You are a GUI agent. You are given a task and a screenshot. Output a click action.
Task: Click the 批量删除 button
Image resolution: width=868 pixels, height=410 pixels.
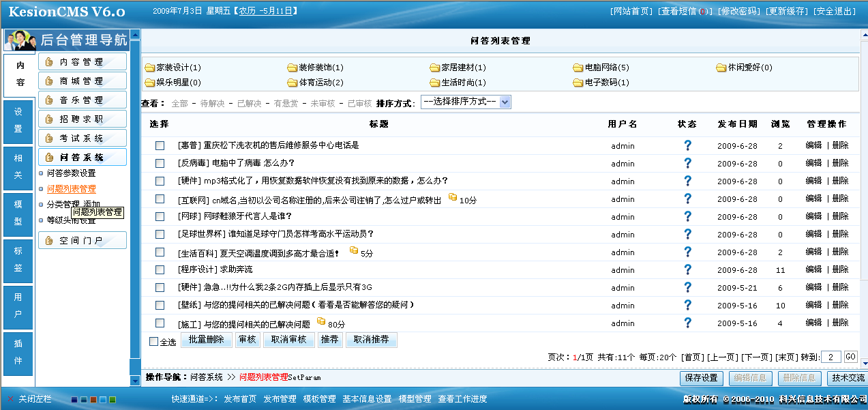click(x=205, y=340)
